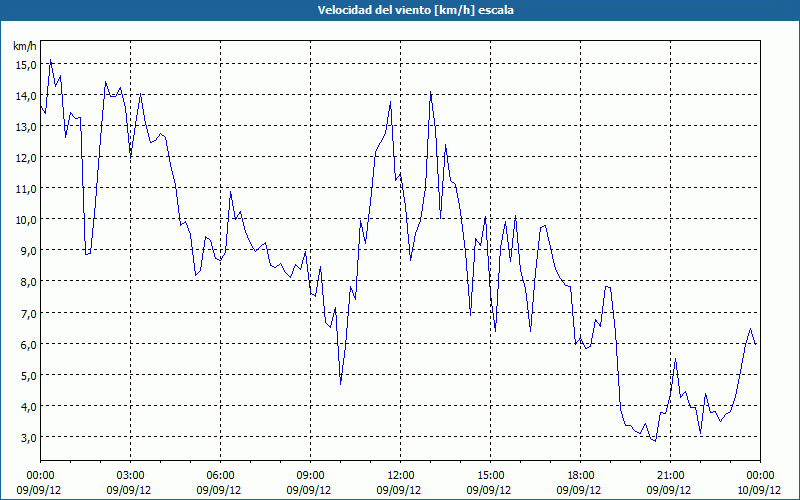
Task: Click the 9,0 y-axis value
Action: [28, 252]
